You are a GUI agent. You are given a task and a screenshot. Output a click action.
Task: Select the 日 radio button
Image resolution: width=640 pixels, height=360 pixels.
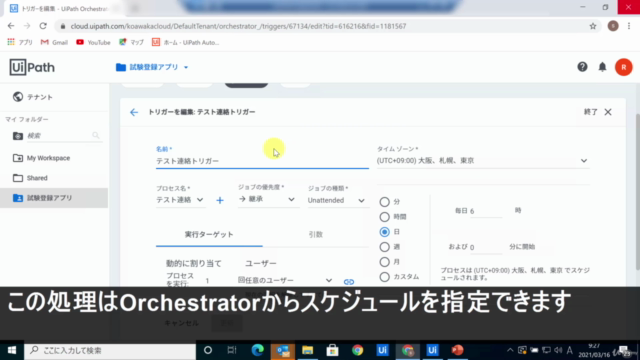point(384,232)
